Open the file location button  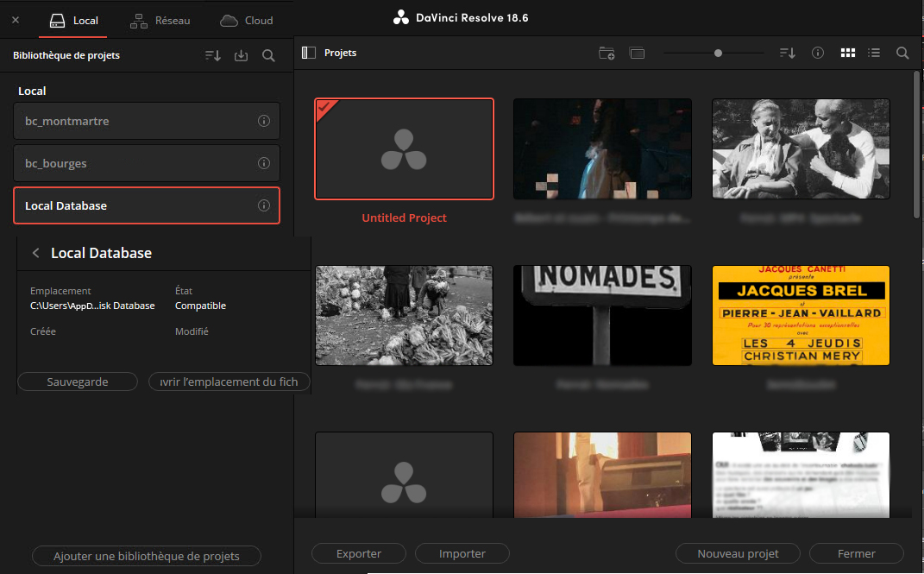pyautogui.click(x=229, y=382)
